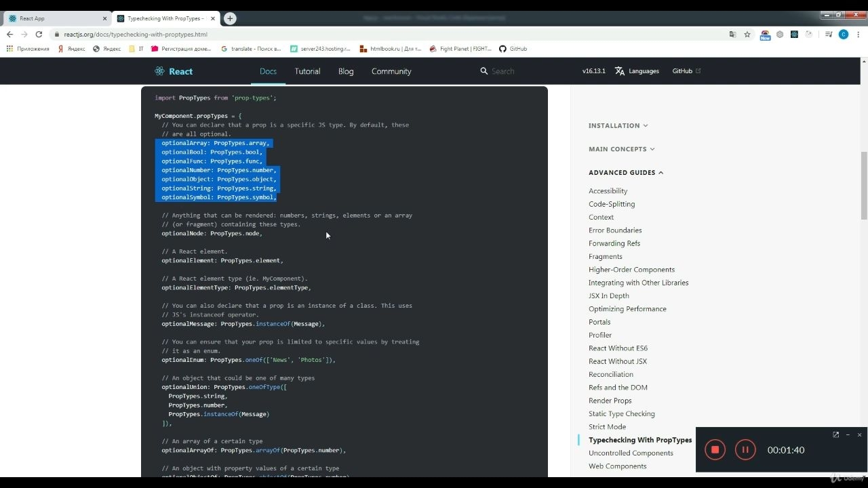868x488 pixels.
Task: Collapse the Advanced Guides sidebar section
Action: pyautogui.click(x=626, y=173)
